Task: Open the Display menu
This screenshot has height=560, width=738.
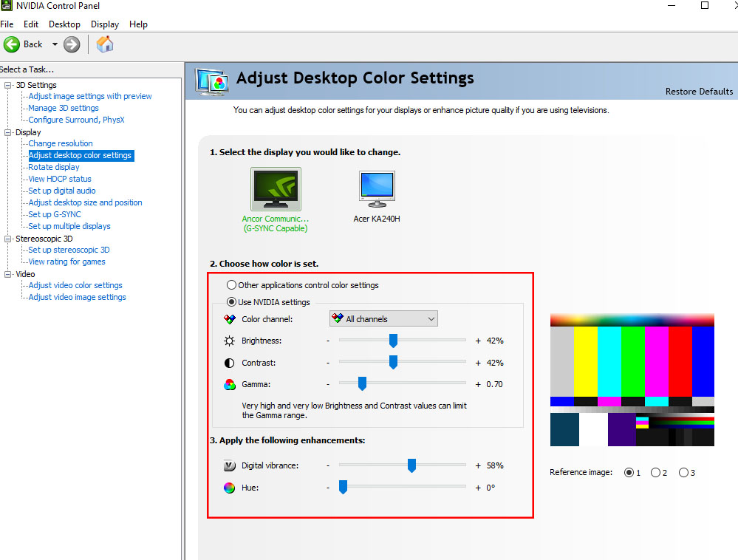Action: (104, 24)
